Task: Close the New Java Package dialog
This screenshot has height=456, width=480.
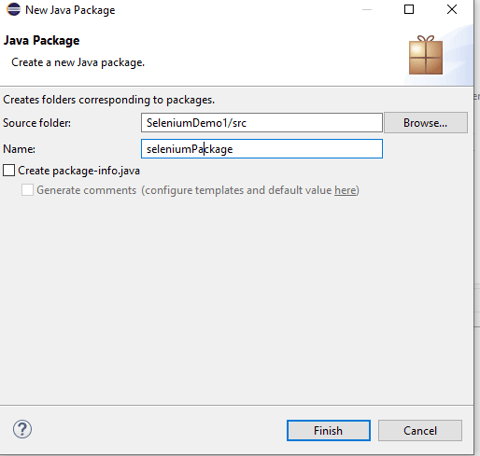Action: click(x=452, y=9)
